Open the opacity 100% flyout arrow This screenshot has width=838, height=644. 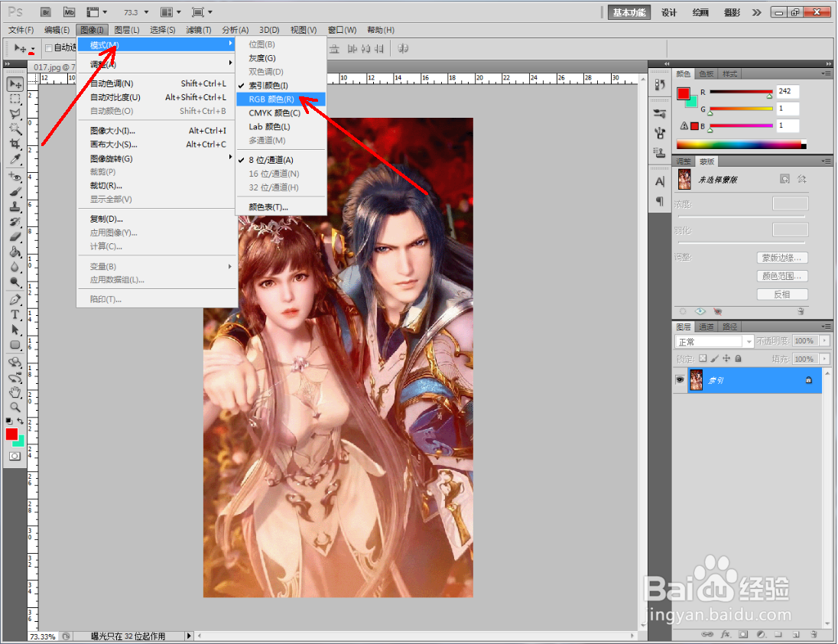(x=825, y=341)
